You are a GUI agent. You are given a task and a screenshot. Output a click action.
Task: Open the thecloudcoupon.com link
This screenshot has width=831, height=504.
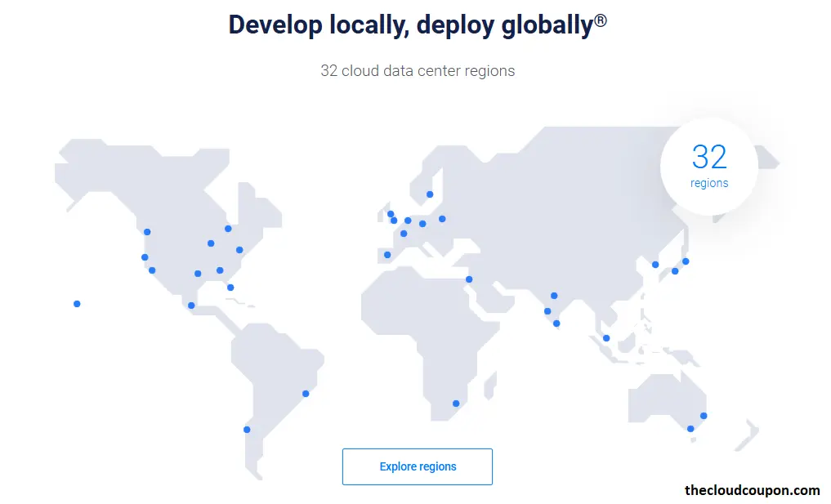coord(751,490)
